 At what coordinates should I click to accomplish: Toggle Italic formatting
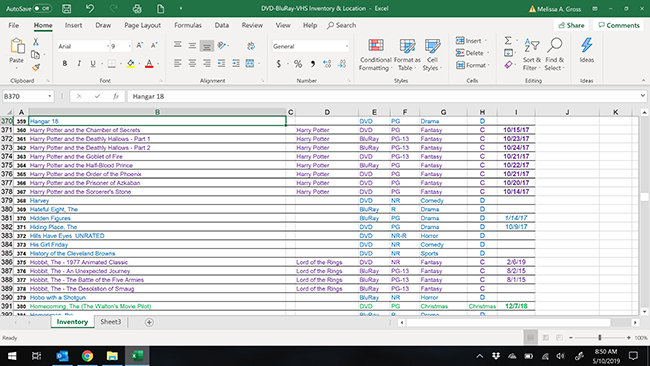point(79,63)
